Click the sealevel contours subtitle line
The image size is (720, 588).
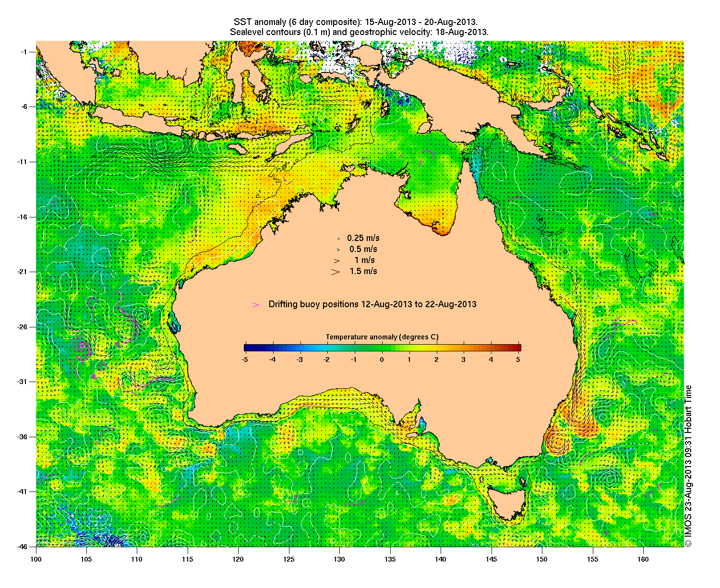tap(359, 32)
